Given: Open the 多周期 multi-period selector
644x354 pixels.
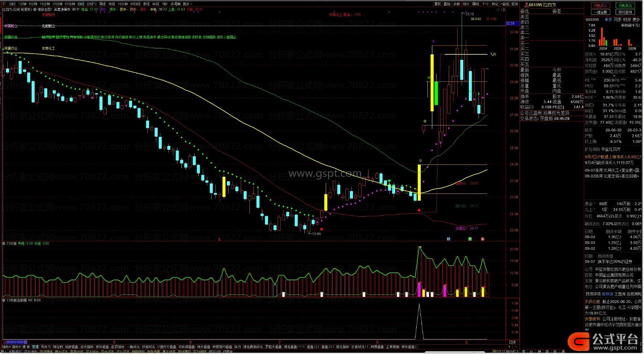Looking at the screenshot, I should [x=175, y=4].
